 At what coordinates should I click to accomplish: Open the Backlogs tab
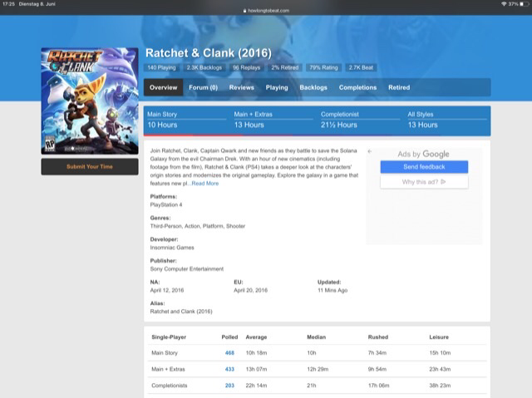coord(313,87)
